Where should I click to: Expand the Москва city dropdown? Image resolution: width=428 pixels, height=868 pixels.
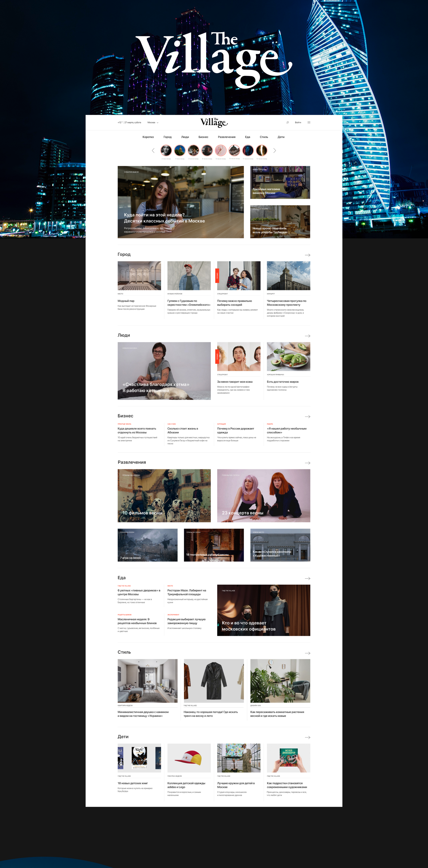click(x=153, y=123)
